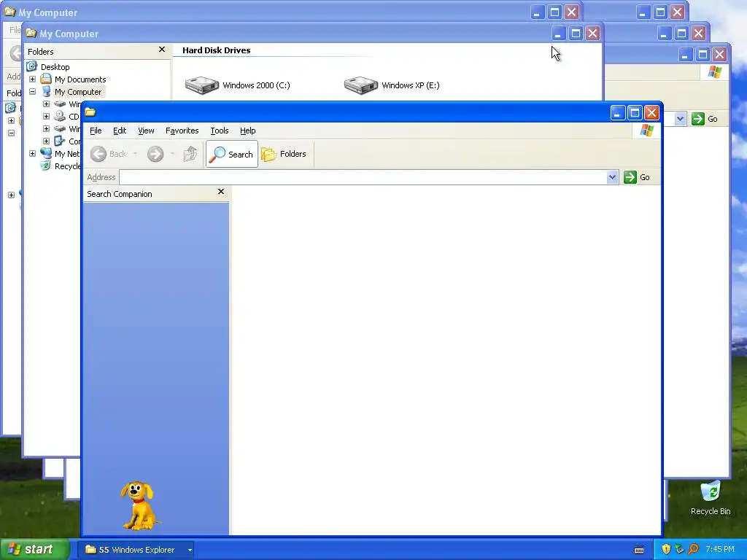Click the Safely Remove Hardware tray icon

(x=679, y=550)
